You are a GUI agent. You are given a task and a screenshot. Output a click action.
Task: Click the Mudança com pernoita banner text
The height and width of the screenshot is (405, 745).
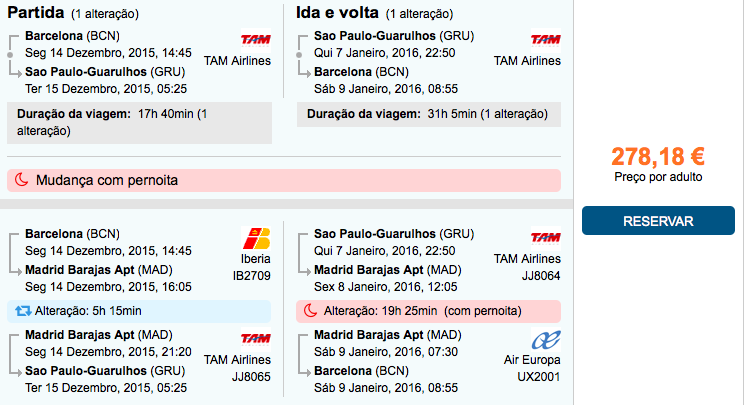107,180
